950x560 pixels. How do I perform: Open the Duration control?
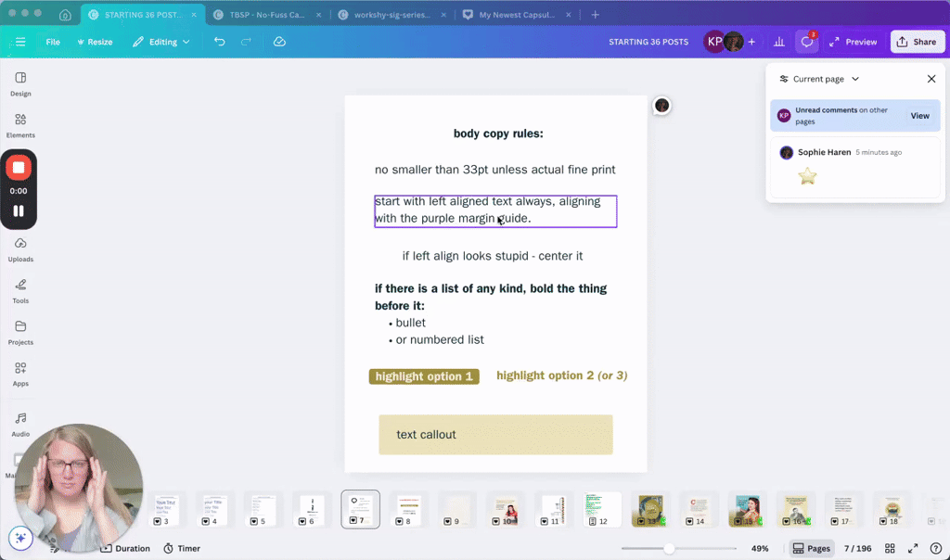pos(125,549)
